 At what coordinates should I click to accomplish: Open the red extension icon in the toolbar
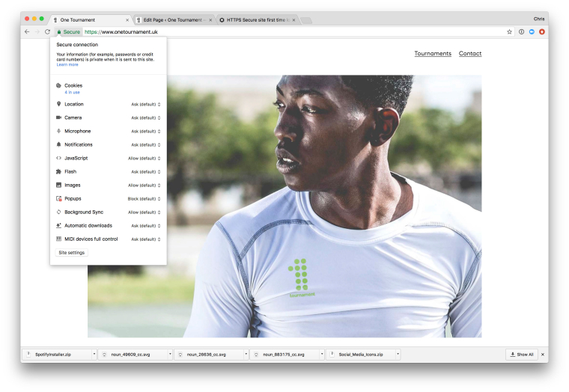542,32
